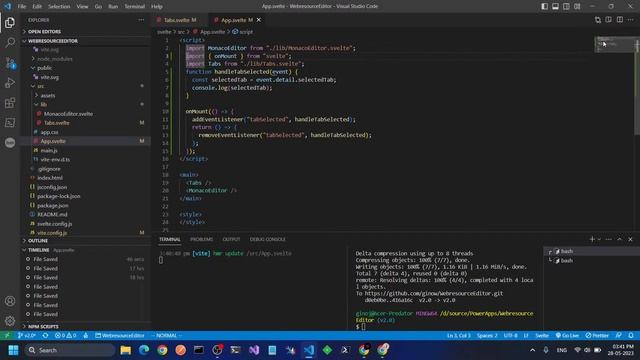Image resolution: width=640 pixels, height=360 pixels.
Task: Click the Synchronize Changes status icon
Action: [45, 336]
